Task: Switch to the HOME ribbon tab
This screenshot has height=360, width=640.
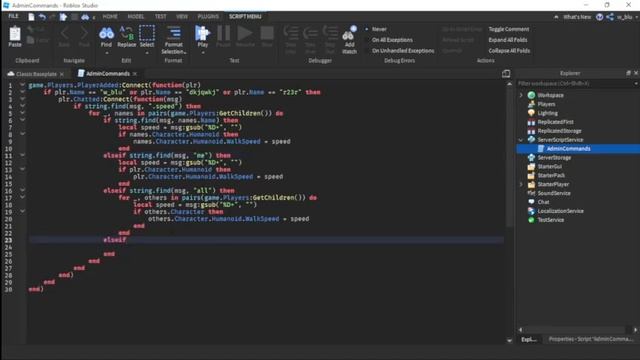Action: [x=110, y=16]
